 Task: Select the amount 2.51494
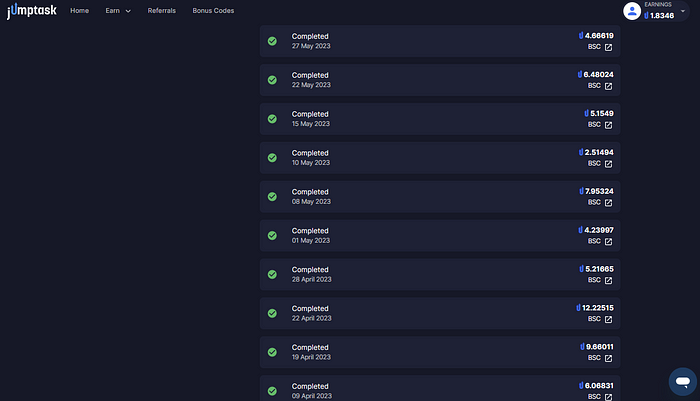pyautogui.click(x=599, y=152)
